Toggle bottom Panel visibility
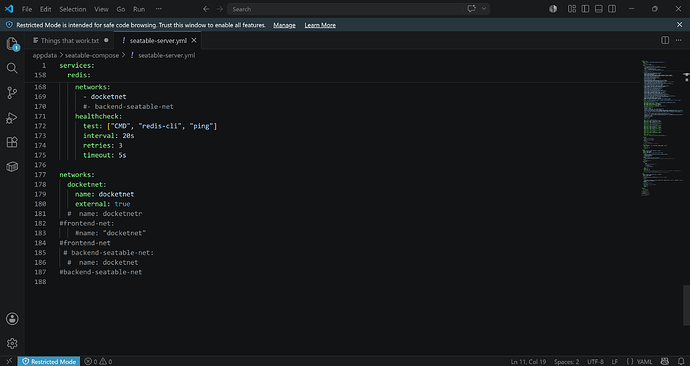This screenshot has width=690, height=366. click(598, 9)
